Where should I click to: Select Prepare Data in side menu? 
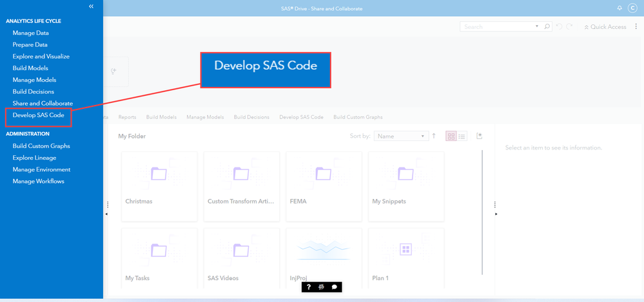click(30, 44)
